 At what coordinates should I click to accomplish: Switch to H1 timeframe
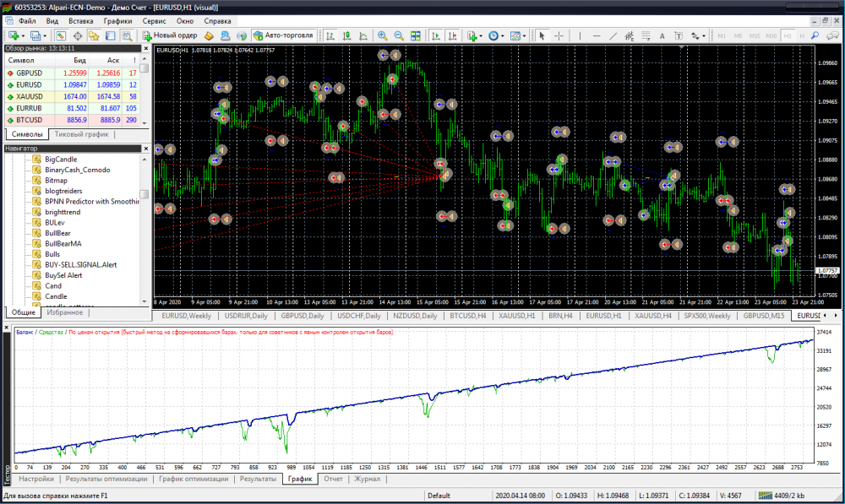click(x=788, y=35)
